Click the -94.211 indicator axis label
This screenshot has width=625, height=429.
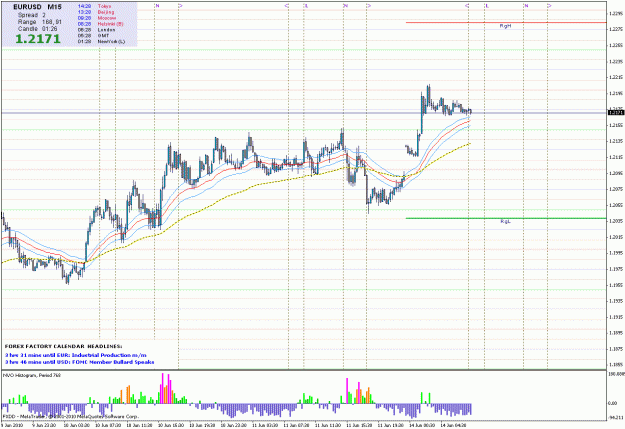(x=616, y=418)
